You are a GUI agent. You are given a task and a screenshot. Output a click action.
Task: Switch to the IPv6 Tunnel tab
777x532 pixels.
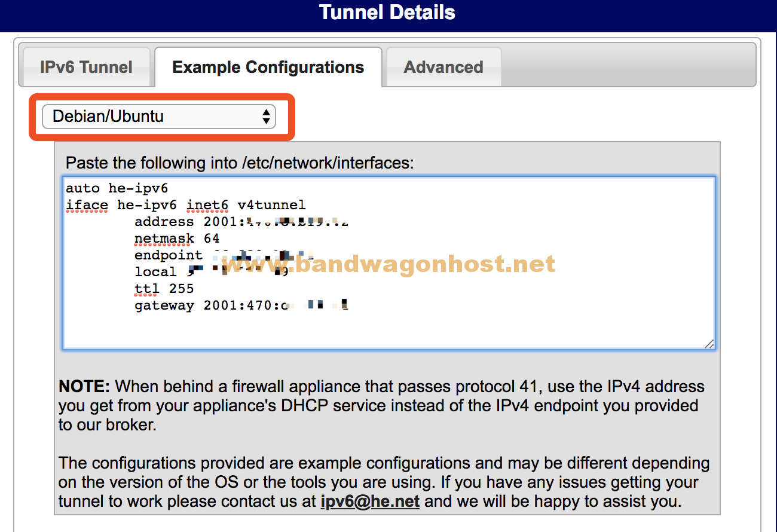point(86,67)
